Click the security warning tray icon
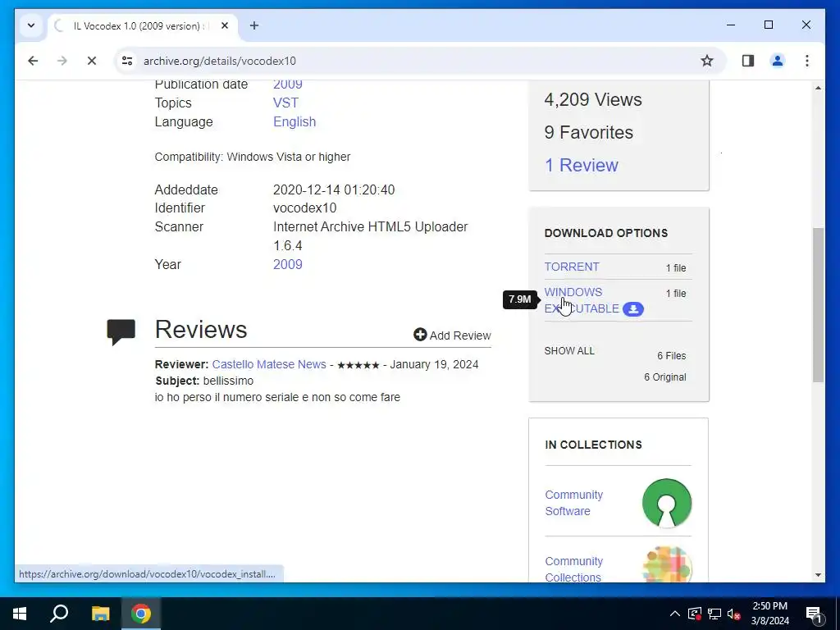The height and width of the screenshot is (630, 840). [x=695, y=614]
